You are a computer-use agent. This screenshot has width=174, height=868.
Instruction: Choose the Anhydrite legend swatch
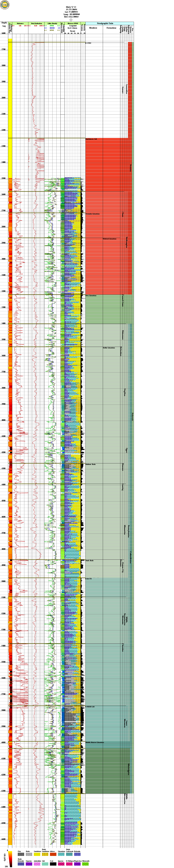(37, 864)
